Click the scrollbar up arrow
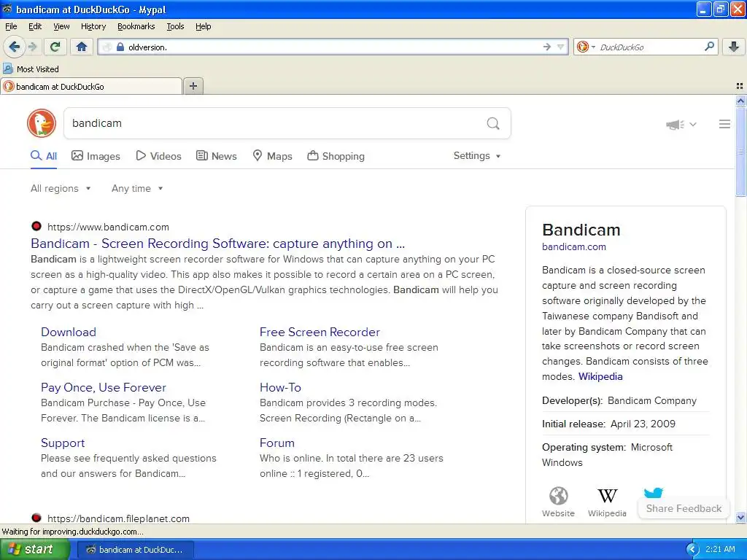The height and width of the screenshot is (560, 747). [740, 101]
